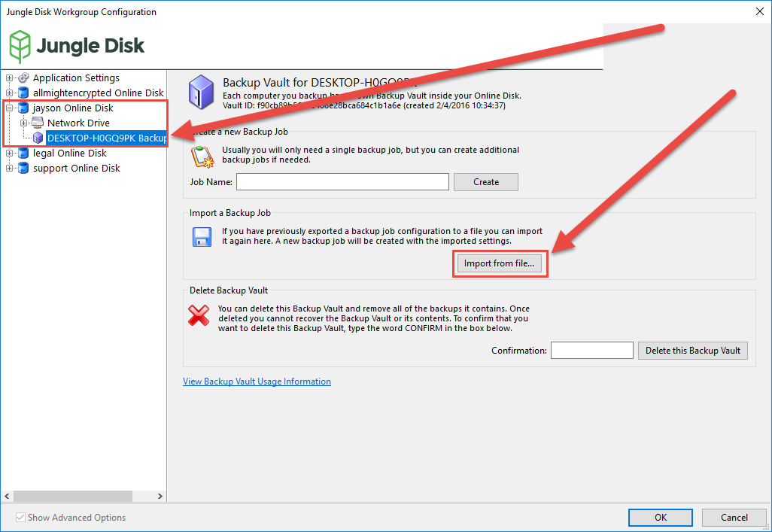
Task: Click the Create button
Action: (x=486, y=182)
